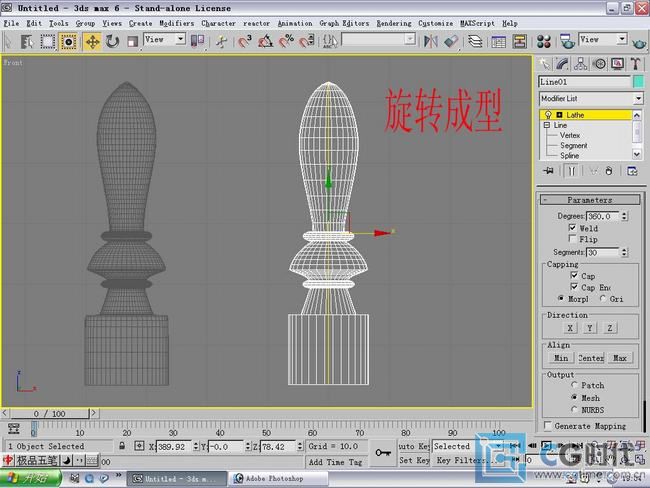Select the NURBS output option

click(x=574, y=410)
